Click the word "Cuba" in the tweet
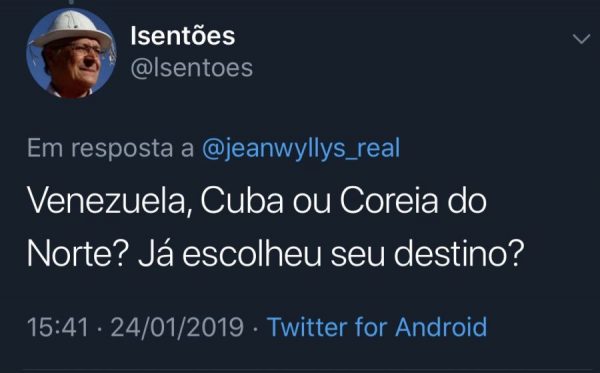 pyautogui.click(x=242, y=201)
